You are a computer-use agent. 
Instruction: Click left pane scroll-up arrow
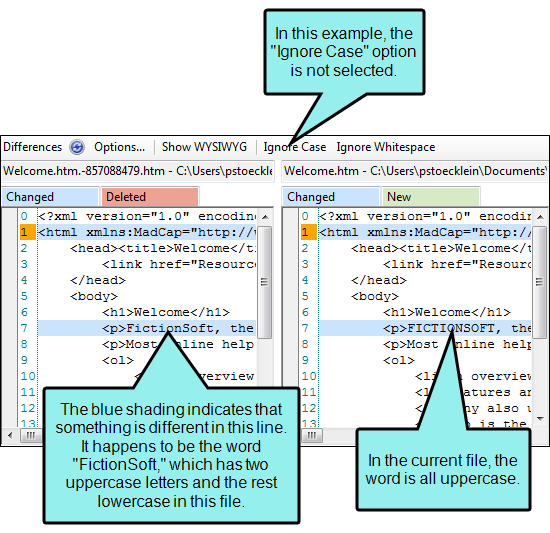pos(266,217)
